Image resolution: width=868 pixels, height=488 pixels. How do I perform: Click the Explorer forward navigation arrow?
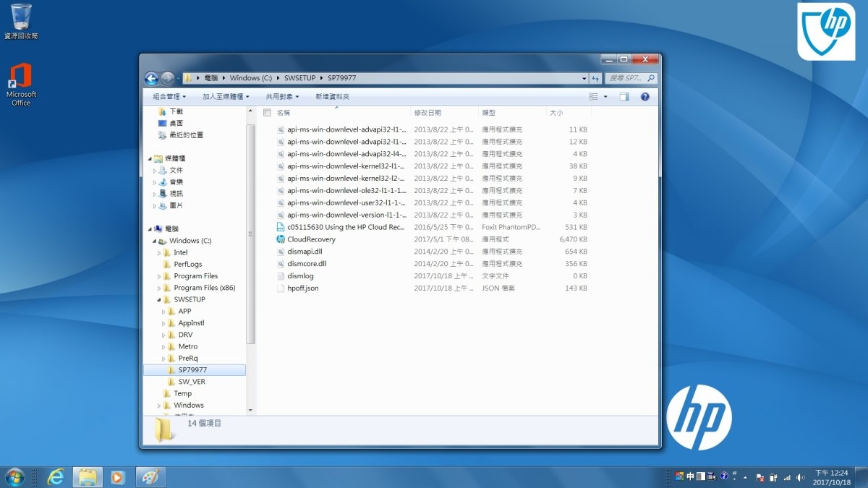pyautogui.click(x=167, y=78)
